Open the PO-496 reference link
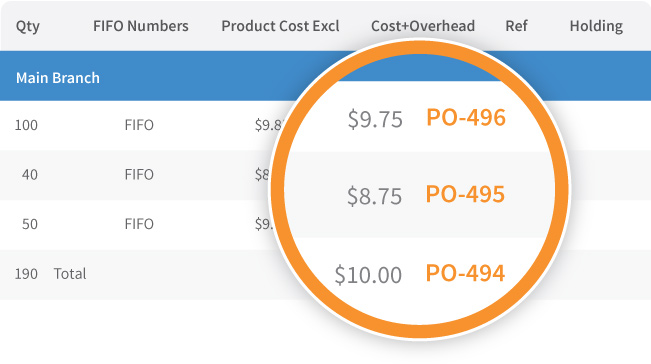Screen dimensions: 651x364 pos(466,117)
